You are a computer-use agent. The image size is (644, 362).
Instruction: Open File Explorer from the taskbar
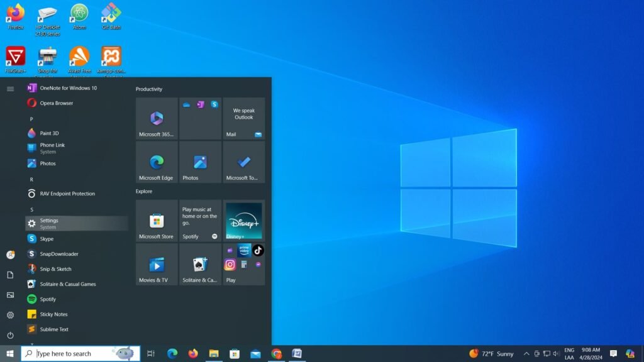(x=214, y=353)
